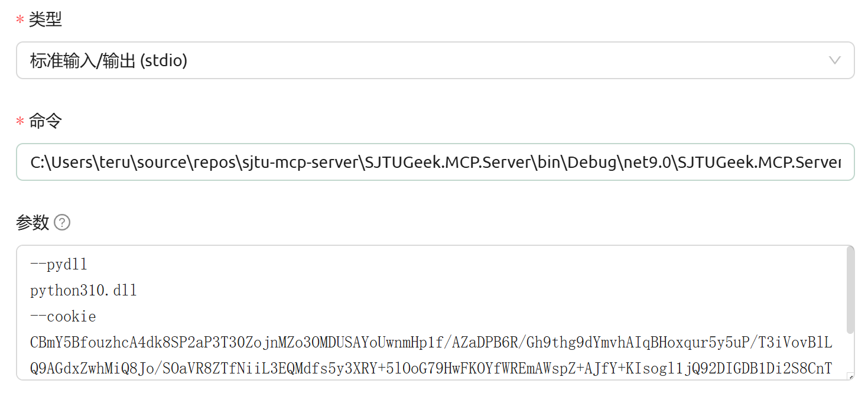Open the question-mark tooltip for parameters
Viewport: 868px width, 393px height.
tap(61, 222)
